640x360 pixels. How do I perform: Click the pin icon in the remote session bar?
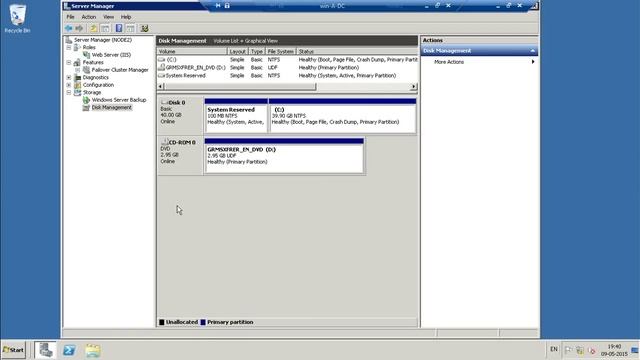(x=218, y=5)
